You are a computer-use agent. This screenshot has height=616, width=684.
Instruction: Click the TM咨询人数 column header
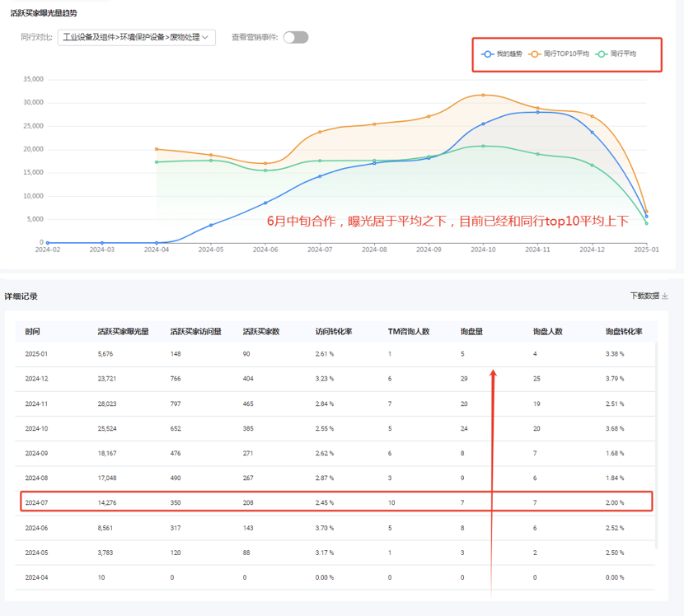click(x=409, y=331)
